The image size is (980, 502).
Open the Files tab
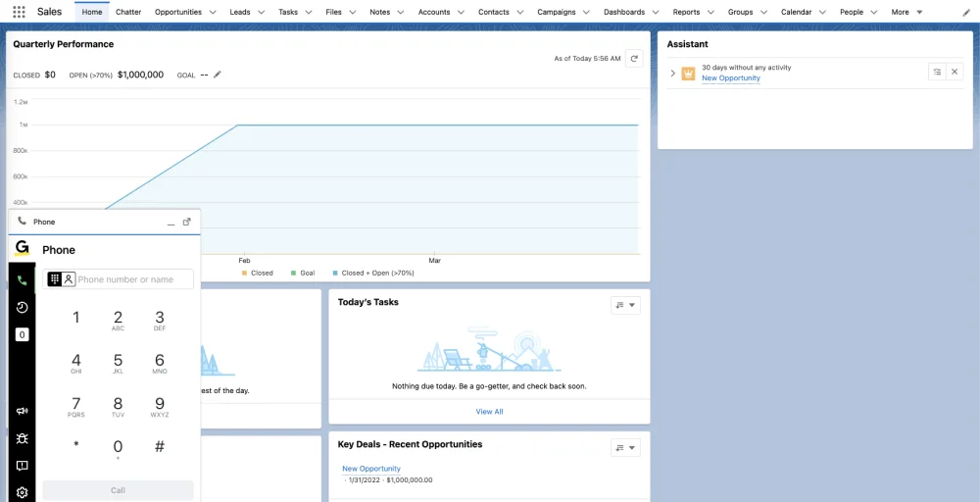tap(334, 12)
